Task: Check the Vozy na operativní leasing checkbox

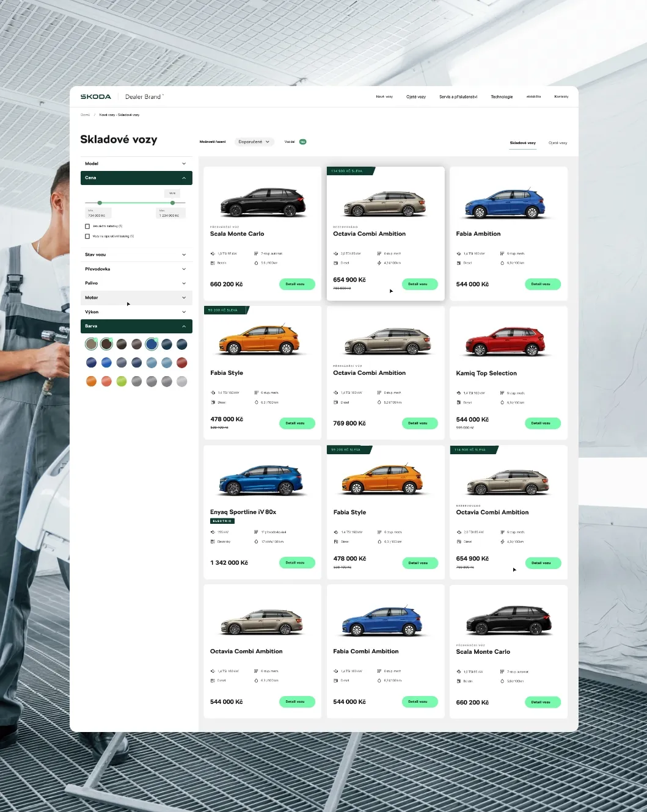Action: coord(87,236)
